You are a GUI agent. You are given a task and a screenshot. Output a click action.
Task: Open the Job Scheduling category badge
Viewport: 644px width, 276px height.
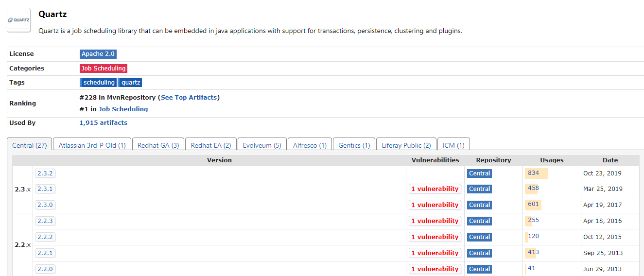(104, 69)
